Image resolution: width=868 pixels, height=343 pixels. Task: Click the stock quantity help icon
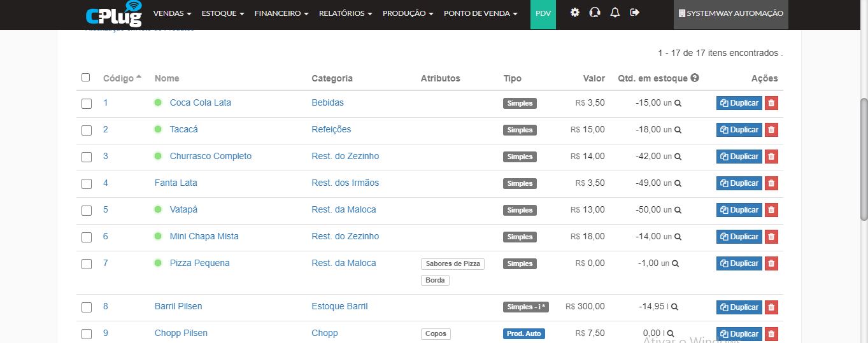pyautogui.click(x=695, y=78)
